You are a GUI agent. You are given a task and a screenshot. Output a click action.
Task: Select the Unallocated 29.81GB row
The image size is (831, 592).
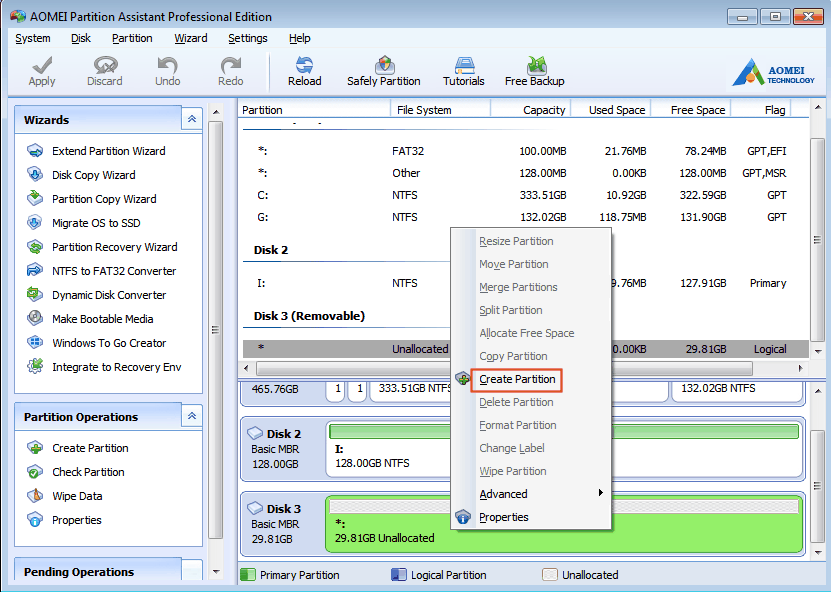click(525, 349)
